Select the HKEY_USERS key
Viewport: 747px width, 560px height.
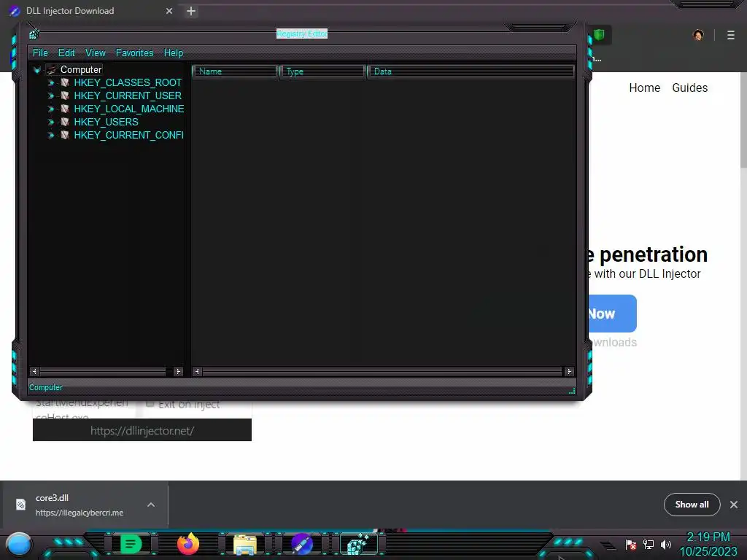click(106, 122)
